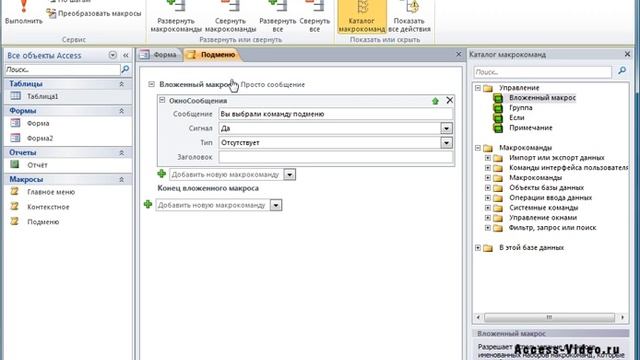
Task: Click the outer green plus add icon
Action: 148,204
